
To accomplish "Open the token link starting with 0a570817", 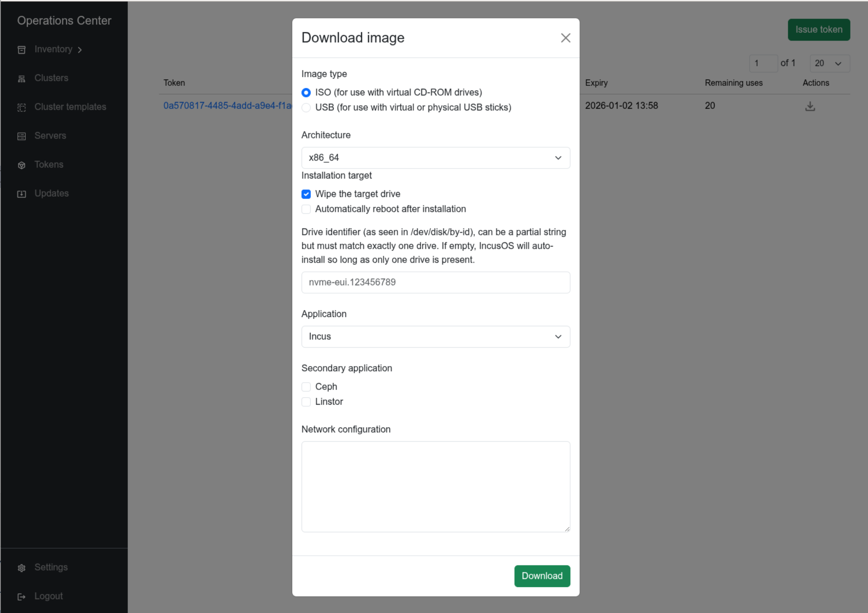I will (227, 105).
